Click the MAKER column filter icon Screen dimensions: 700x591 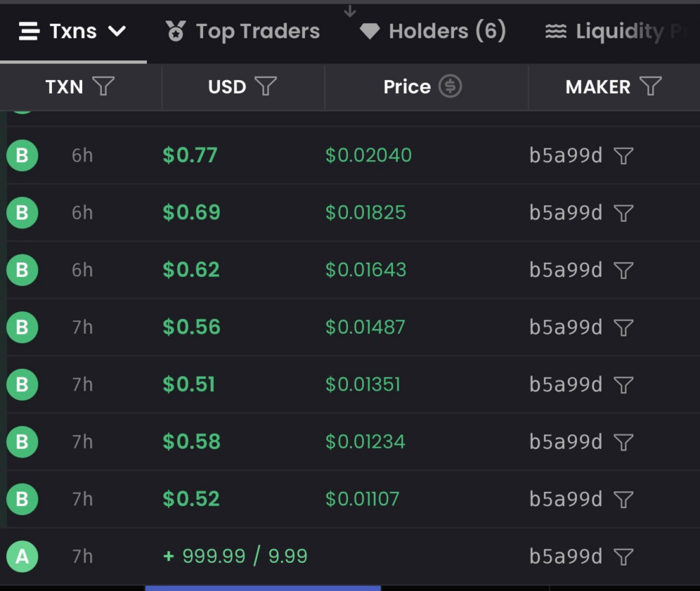coord(651,86)
